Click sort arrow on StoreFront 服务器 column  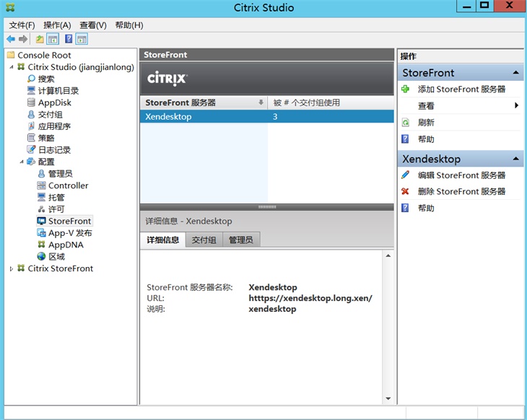tap(261, 102)
